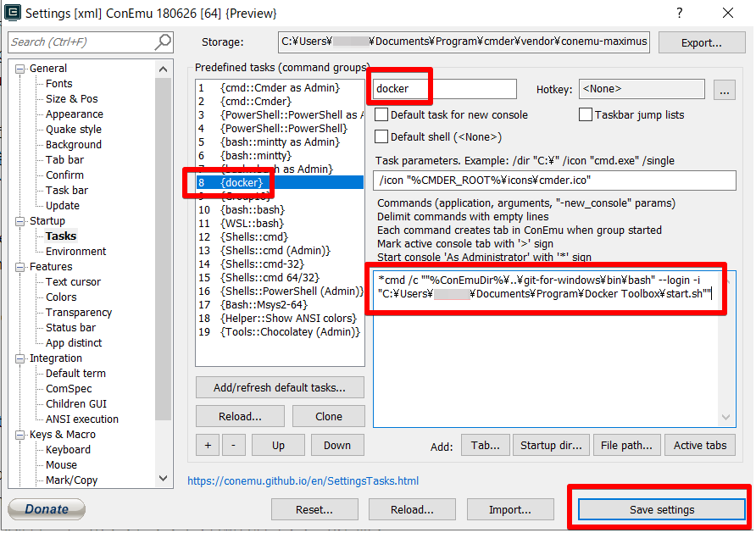Select Colors in settings tree
Viewport: 756px width, 533px height.
[61, 297]
